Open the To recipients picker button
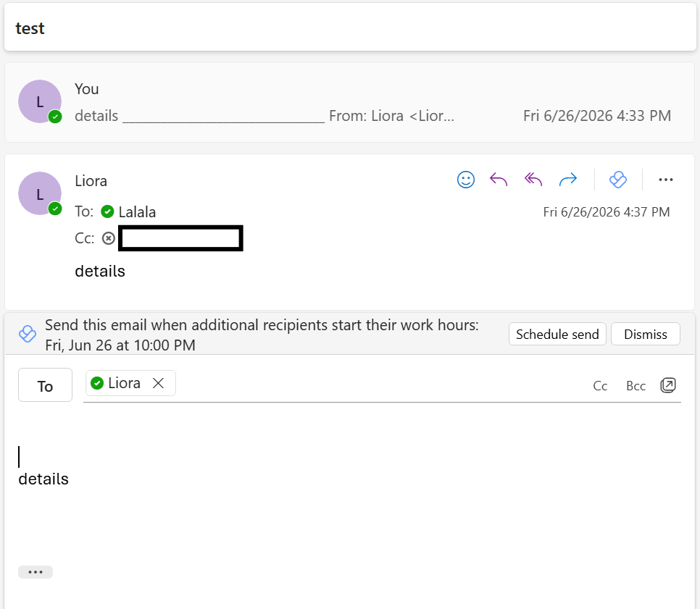The height and width of the screenshot is (609, 700). pos(45,385)
